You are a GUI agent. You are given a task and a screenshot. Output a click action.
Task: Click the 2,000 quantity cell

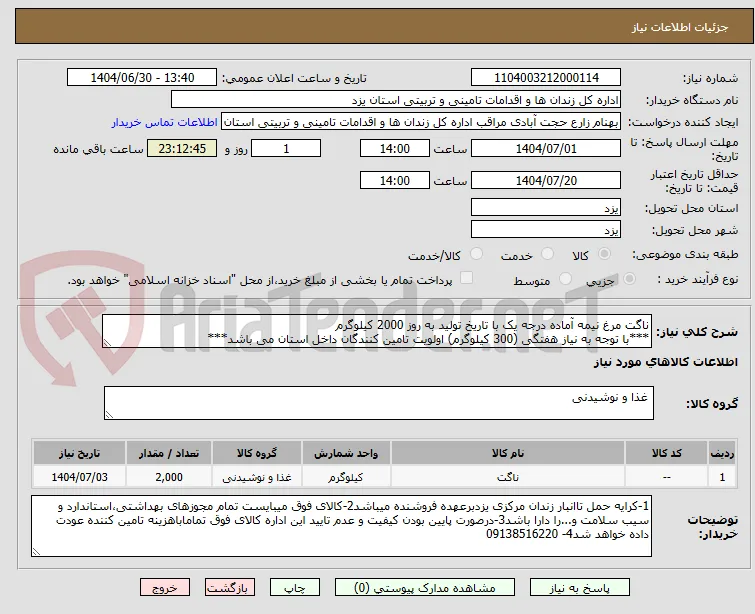pyautogui.click(x=169, y=477)
